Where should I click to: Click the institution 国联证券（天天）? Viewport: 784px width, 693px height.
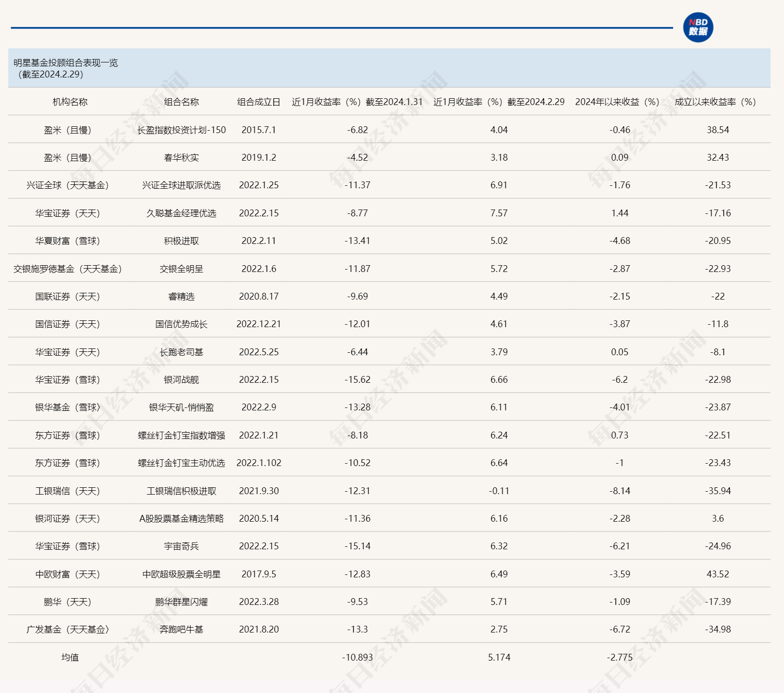tap(68, 297)
